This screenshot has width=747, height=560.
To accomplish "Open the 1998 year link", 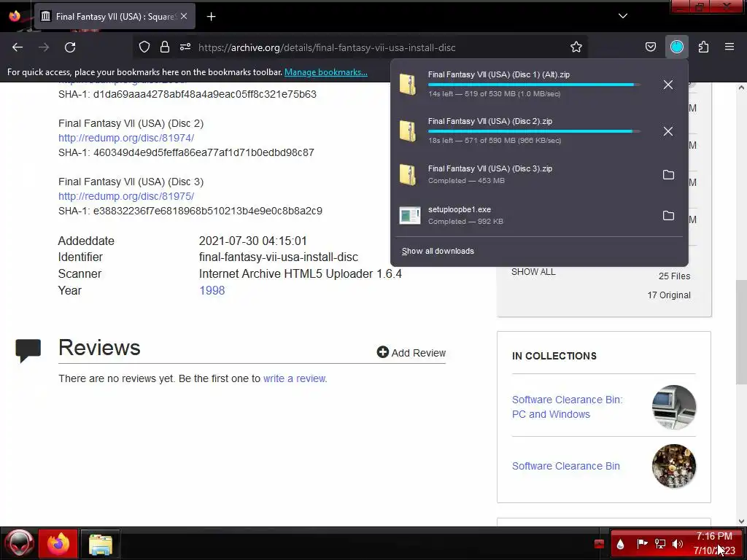I will (212, 290).
